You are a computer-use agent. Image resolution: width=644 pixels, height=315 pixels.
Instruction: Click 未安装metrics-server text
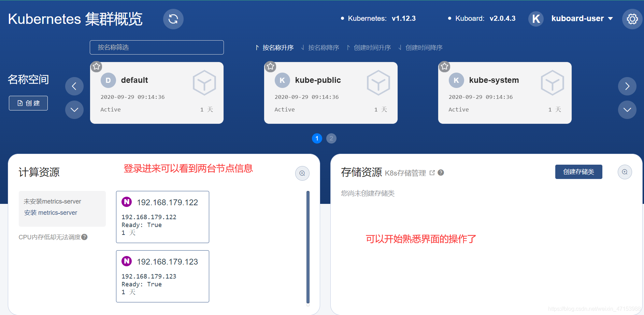click(52, 201)
